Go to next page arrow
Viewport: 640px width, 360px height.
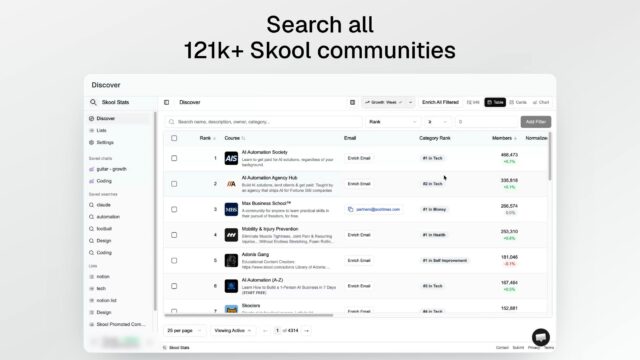pos(307,331)
